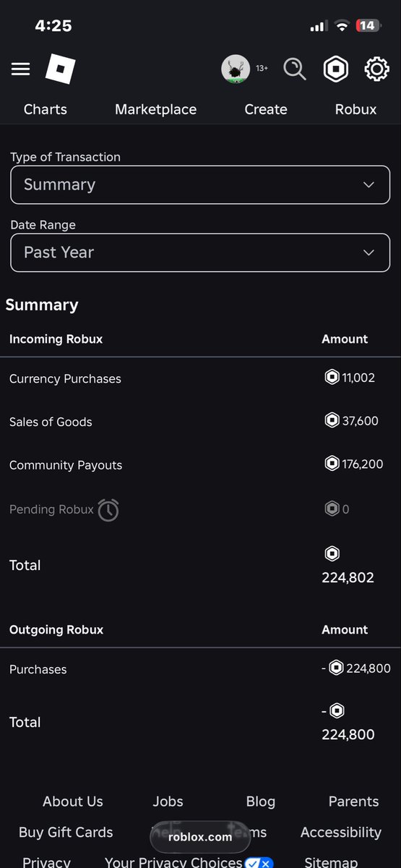401x868 pixels.
Task: Open the settings gear icon
Action: click(376, 69)
